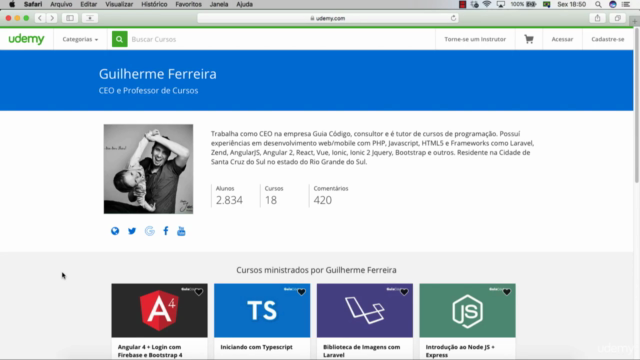The image size is (640, 360).
Task: Open the Safari application menu
Action: [33, 4]
